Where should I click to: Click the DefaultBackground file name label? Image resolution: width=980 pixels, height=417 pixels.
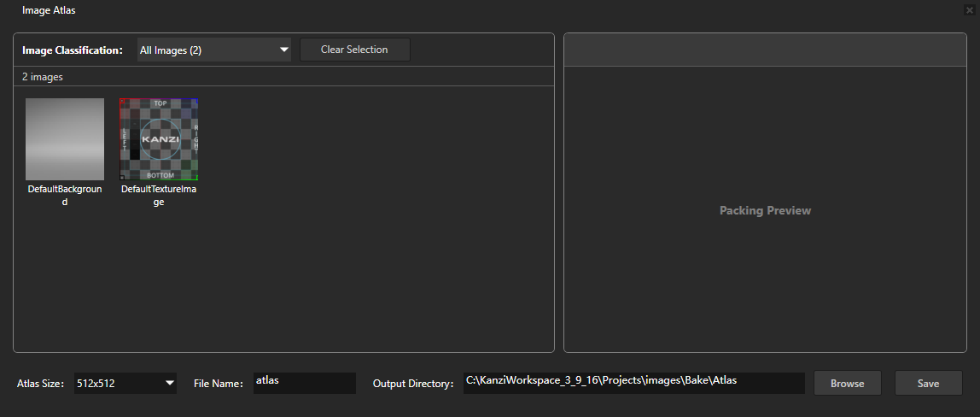click(x=65, y=195)
